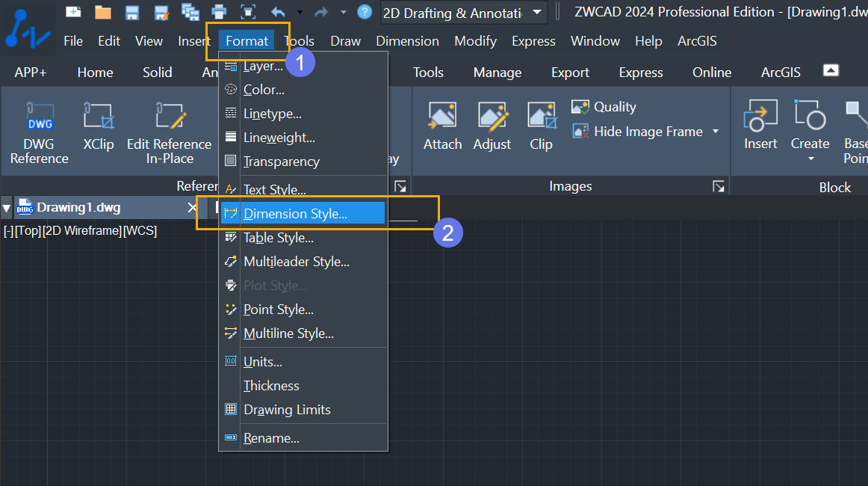This screenshot has width=868, height=486.
Task: Select Transparency in the Format menu
Action: 303,162
